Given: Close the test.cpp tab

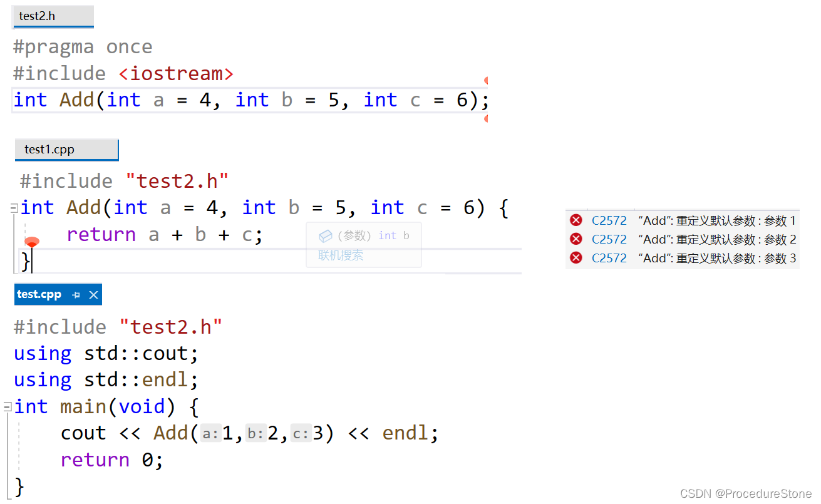Looking at the screenshot, I should (93, 295).
